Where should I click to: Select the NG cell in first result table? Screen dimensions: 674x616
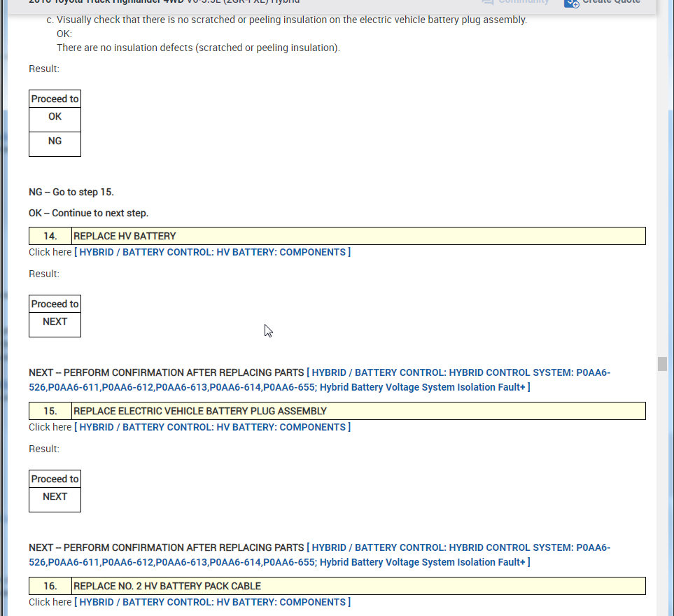55,144
